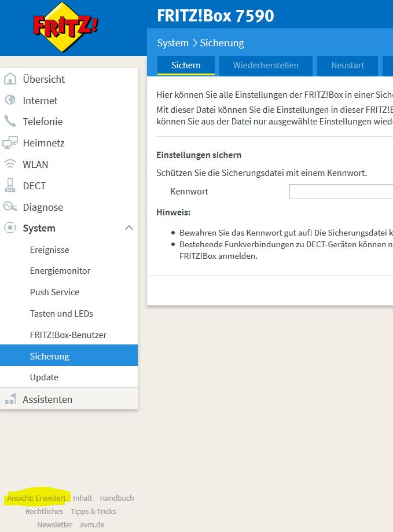Open the Assistenten menu entry
The width and height of the screenshot is (393, 532).
pos(69,399)
